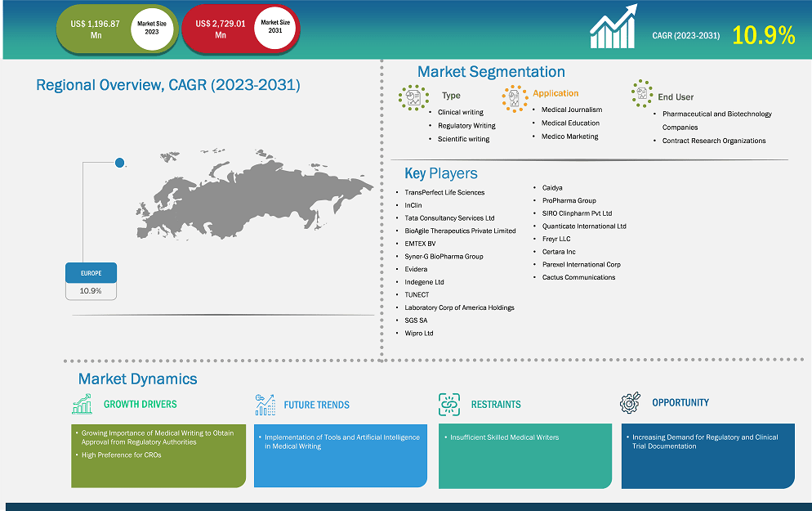Click Pharmaceutical and Biotechnology Companies entry

(x=716, y=120)
